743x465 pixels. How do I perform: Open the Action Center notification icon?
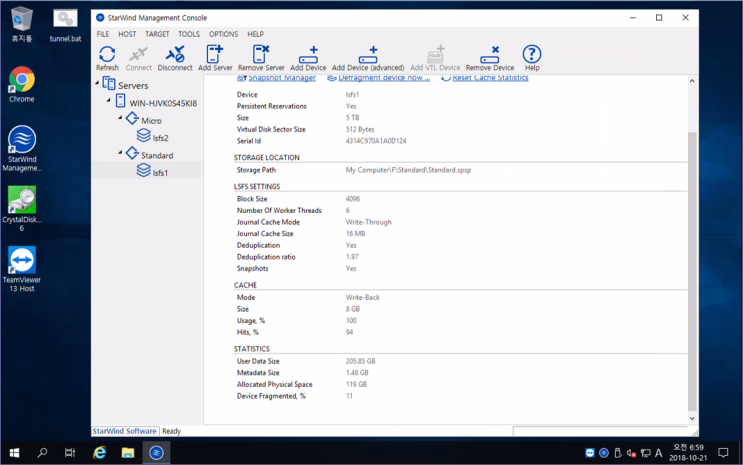(723, 453)
